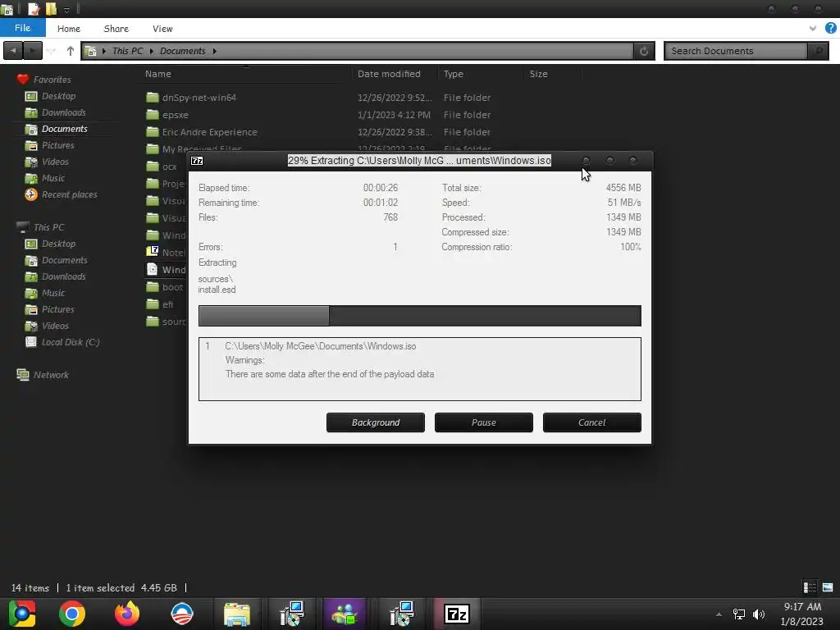
Task: Pause the extraction
Action: point(483,422)
